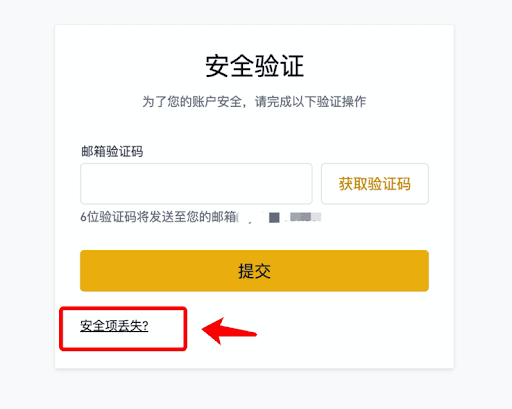Click the 6位验证码将发送至您的邮箱 hint text
Image resolution: width=512 pixels, height=409 pixels.
click(x=159, y=217)
